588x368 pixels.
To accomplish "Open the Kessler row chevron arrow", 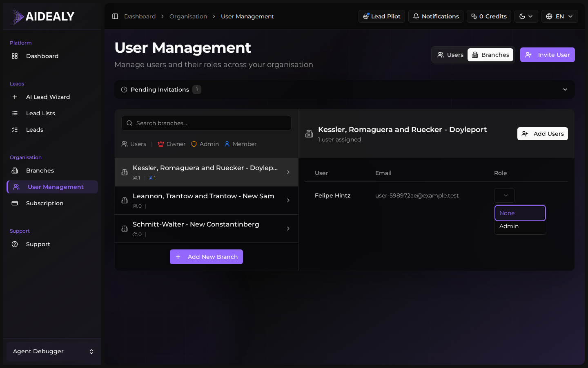I will [x=288, y=172].
